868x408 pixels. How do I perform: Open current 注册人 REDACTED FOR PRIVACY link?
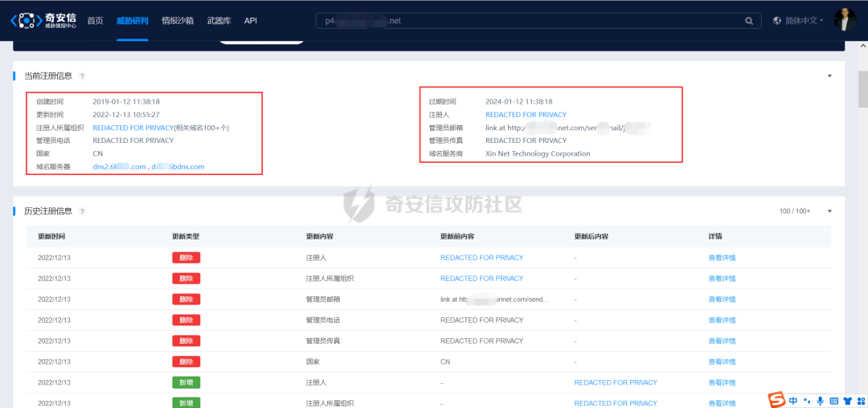[526, 115]
